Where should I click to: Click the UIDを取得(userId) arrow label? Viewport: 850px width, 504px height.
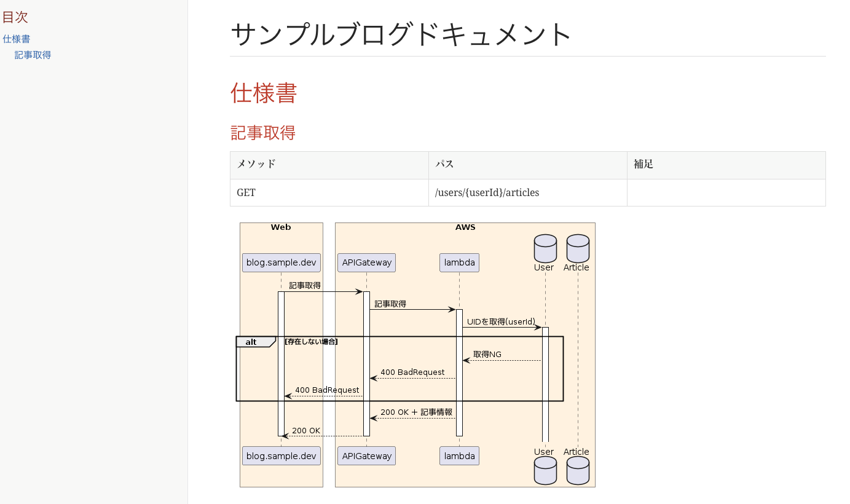click(502, 321)
